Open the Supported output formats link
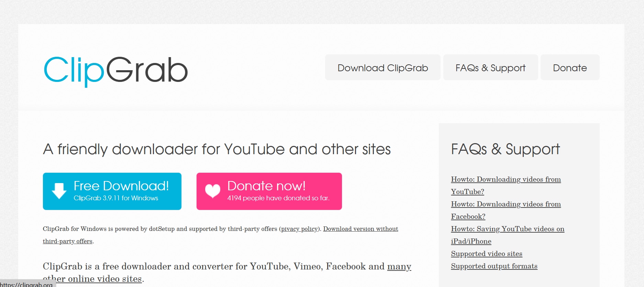The width and height of the screenshot is (644, 287). 494,266
